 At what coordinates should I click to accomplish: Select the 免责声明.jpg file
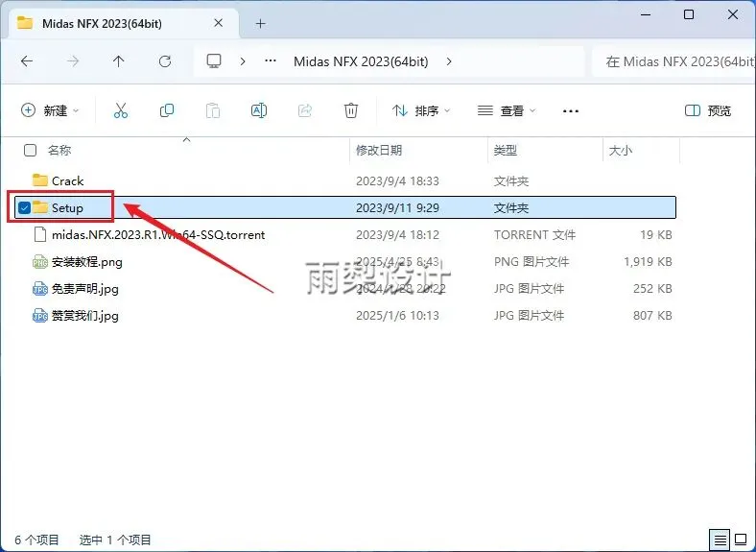point(84,289)
